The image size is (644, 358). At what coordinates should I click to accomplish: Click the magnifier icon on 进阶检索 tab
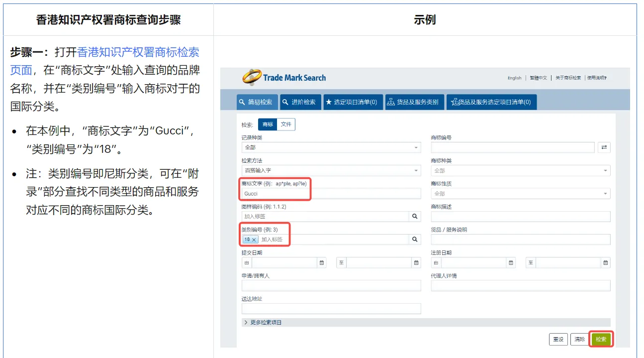(x=285, y=102)
